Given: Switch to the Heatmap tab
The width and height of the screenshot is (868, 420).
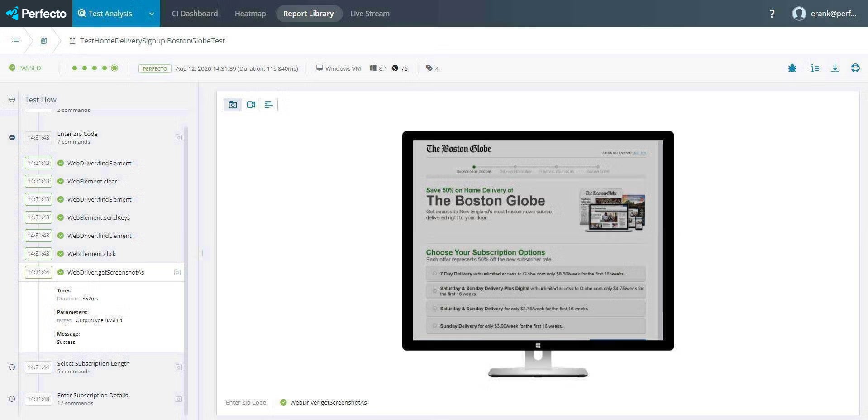Looking at the screenshot, I should pyautogui.click(x=250, y=14).
